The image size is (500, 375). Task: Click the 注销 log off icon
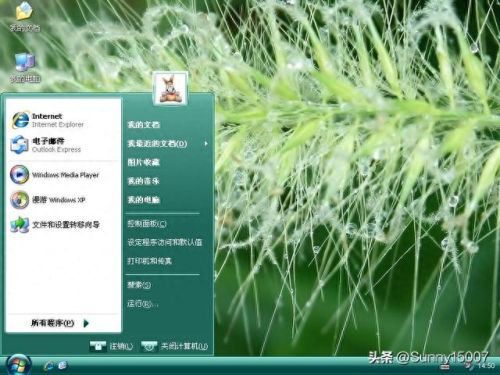98,346
